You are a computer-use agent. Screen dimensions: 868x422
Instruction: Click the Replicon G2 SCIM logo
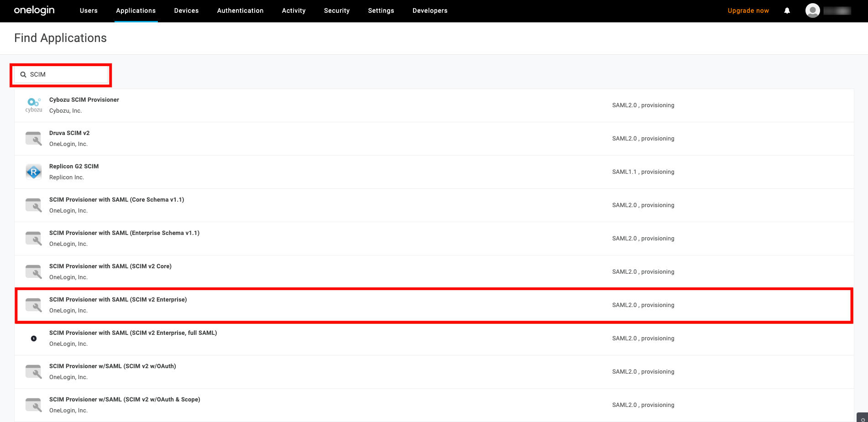click(x=34, y=172)
